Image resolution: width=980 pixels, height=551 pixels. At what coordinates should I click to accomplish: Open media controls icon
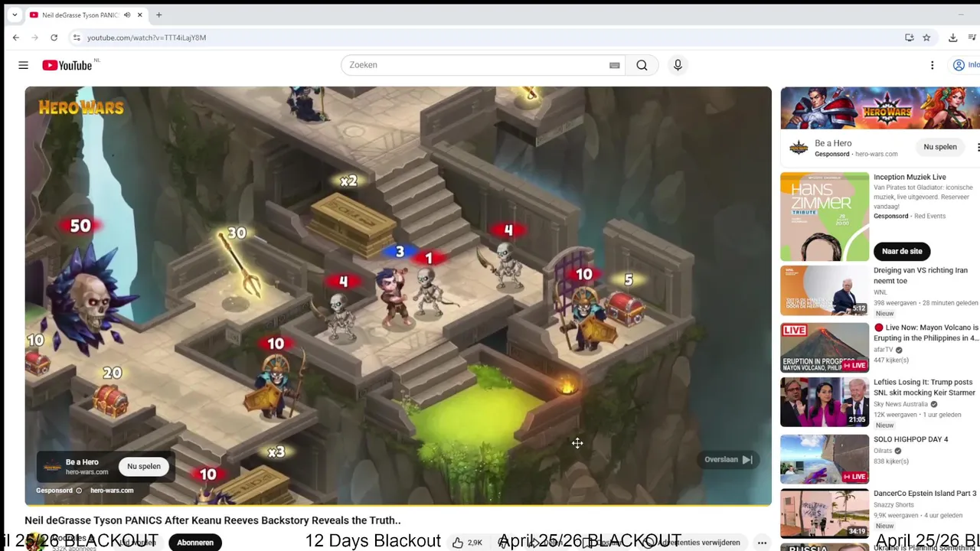(972, 37)
